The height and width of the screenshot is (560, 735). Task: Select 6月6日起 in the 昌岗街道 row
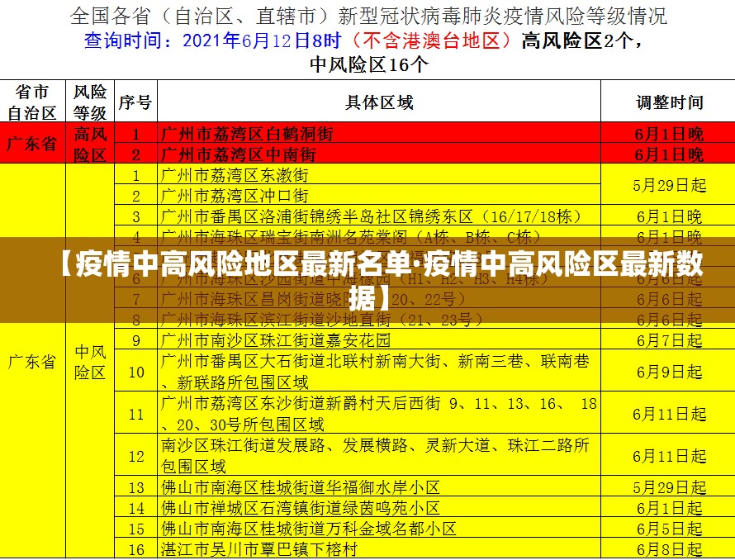[669, 299]
